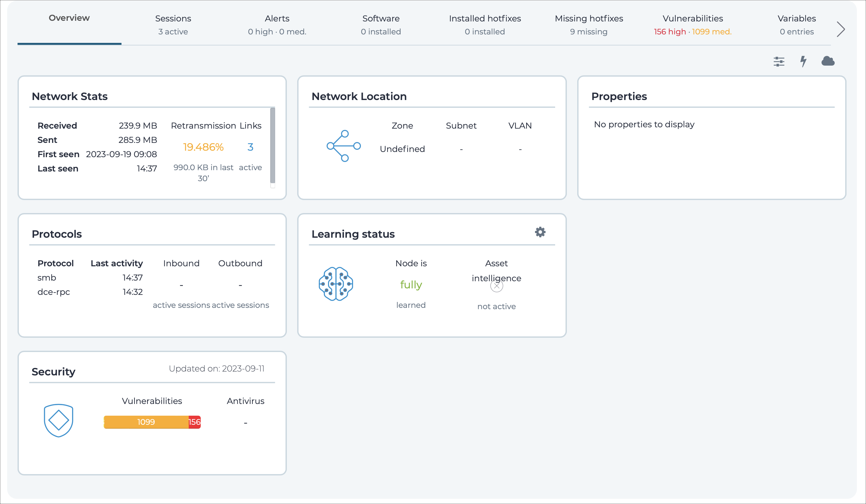Click the Outbound column header

240,263
